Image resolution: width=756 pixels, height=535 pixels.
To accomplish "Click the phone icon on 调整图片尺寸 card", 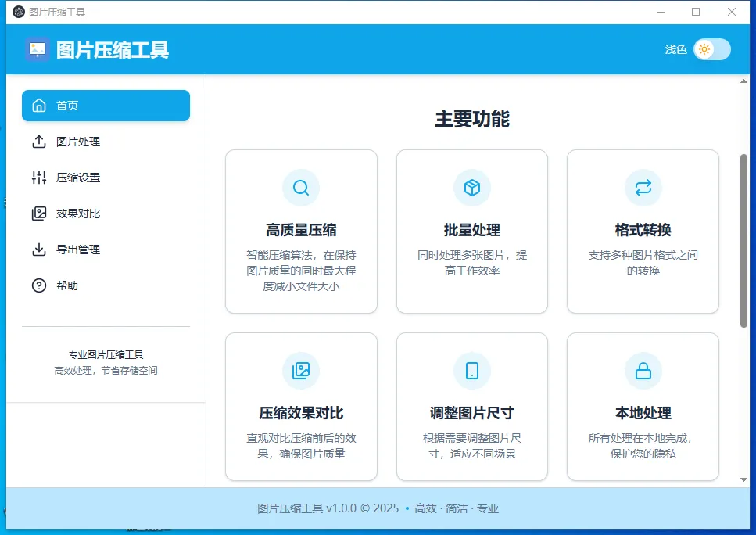I will (x=471, y=371).
